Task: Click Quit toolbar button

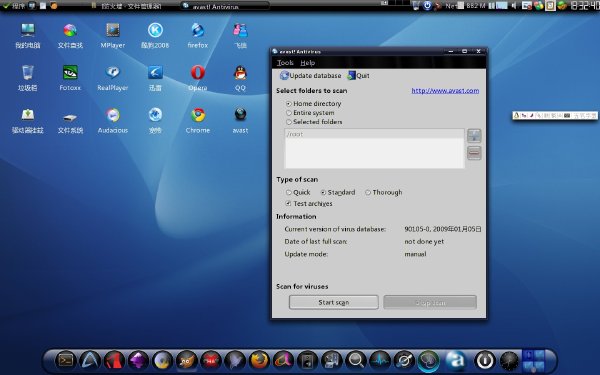Action: (358, 76)
